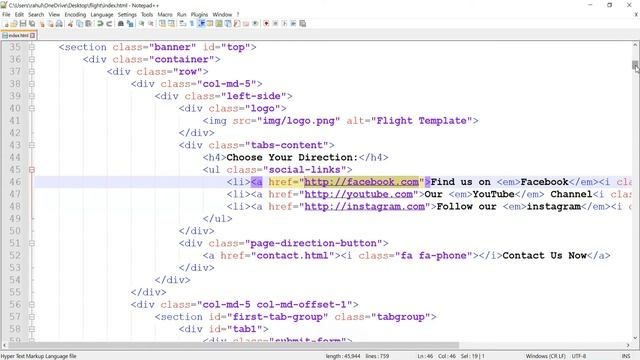This screenshot has height=360, width=640.
Task: Open the Language menu
Action: click(x=102, y=14)
